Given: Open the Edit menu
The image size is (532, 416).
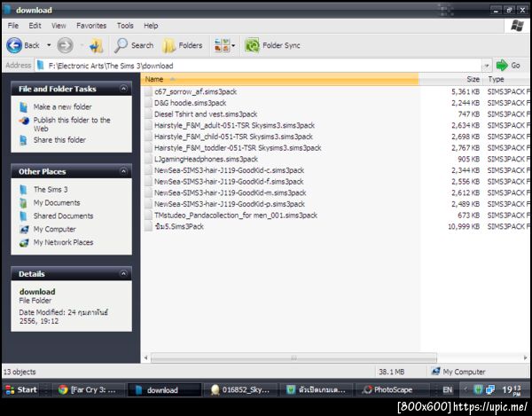Looking at the screenshot, I should pyautogui.click(x=35, y=26).
